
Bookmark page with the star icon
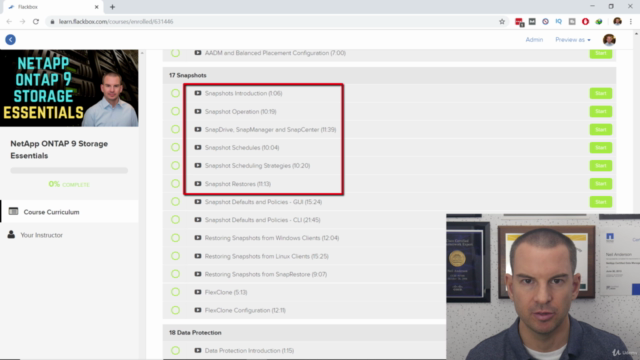pyautogui.click(x=502, y=22)
